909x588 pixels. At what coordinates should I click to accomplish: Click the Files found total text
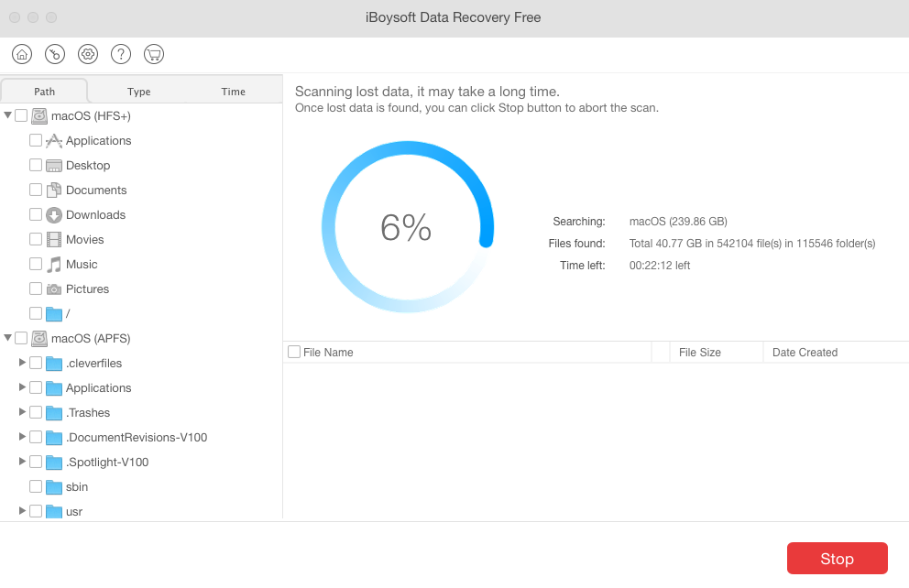[752, 244]
